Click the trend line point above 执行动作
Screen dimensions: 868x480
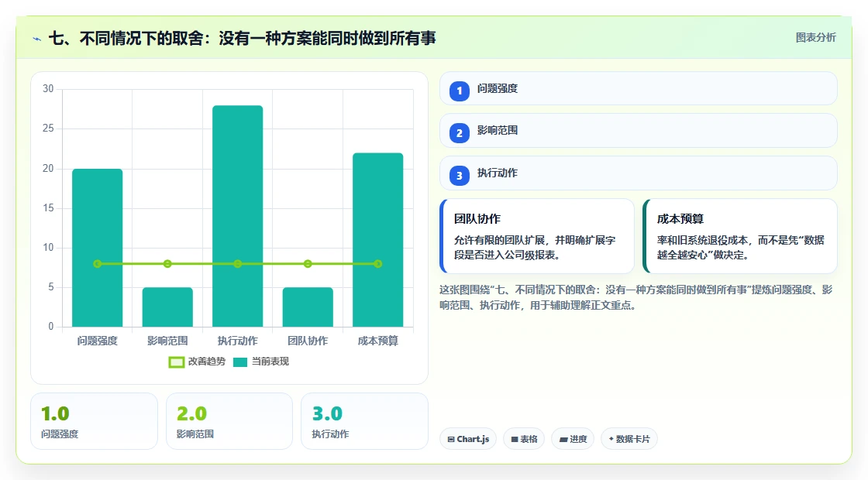237,264
